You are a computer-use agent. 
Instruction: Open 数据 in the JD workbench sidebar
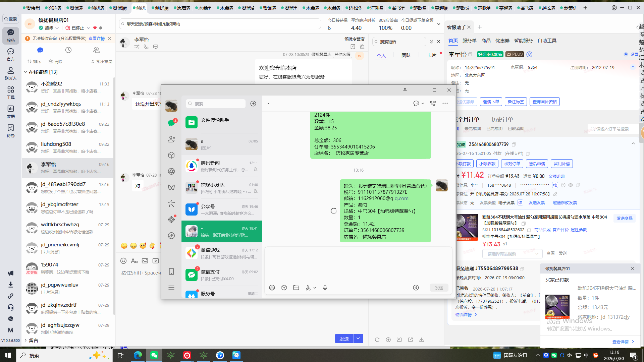pyautogui.click(x=11, y=112)
